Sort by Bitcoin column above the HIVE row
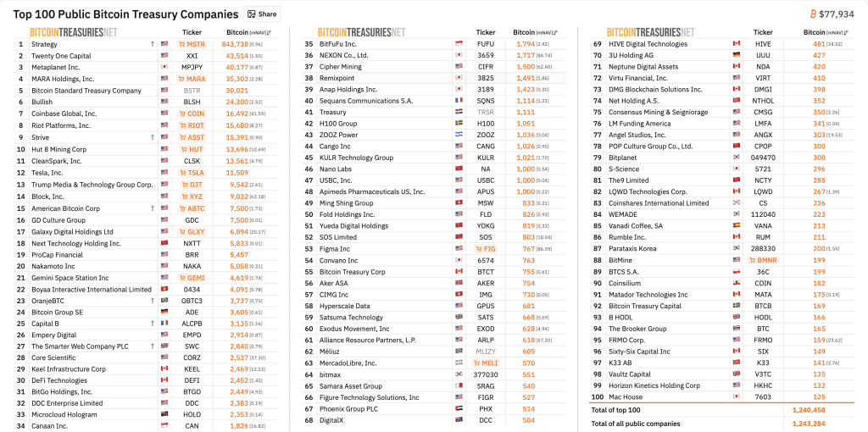 pyautogui.click(x=826, y=32)
